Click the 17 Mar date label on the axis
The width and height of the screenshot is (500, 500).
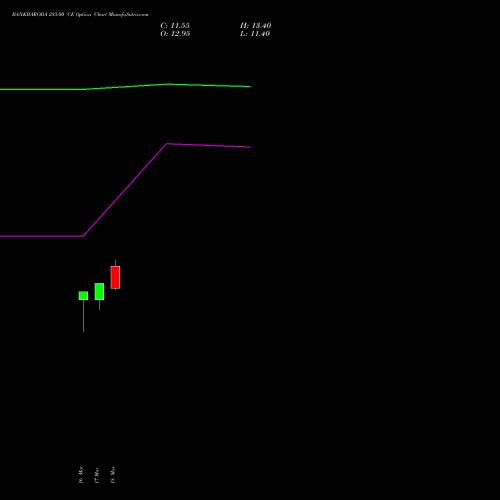[x=97, y=475]
